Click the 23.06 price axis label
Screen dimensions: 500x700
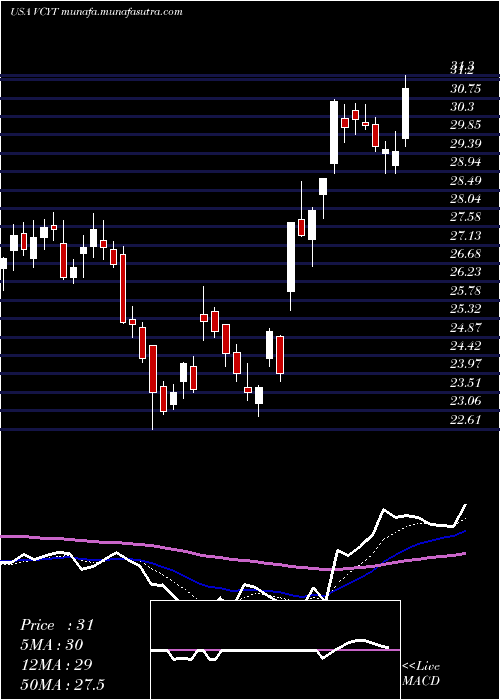click(466, 401)
